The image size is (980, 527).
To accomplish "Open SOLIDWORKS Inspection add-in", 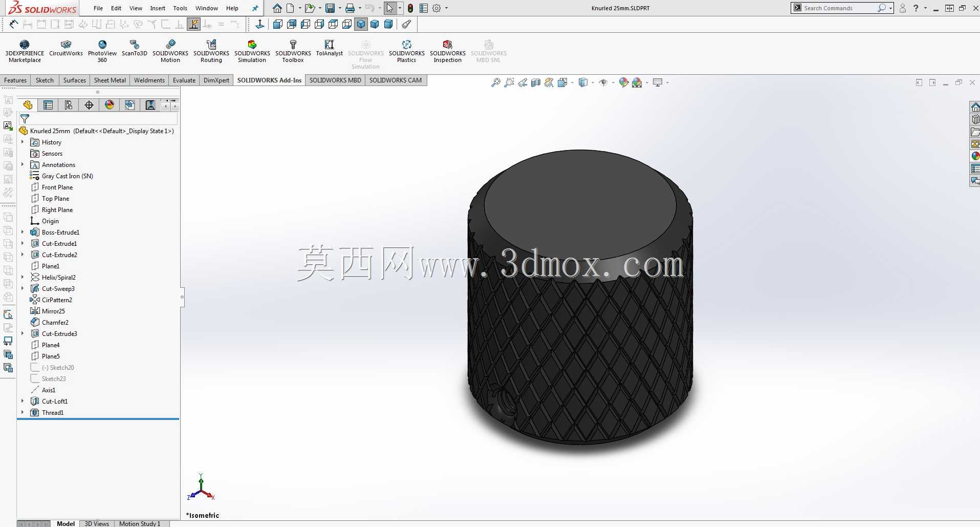I will click(x=448, y=51).
